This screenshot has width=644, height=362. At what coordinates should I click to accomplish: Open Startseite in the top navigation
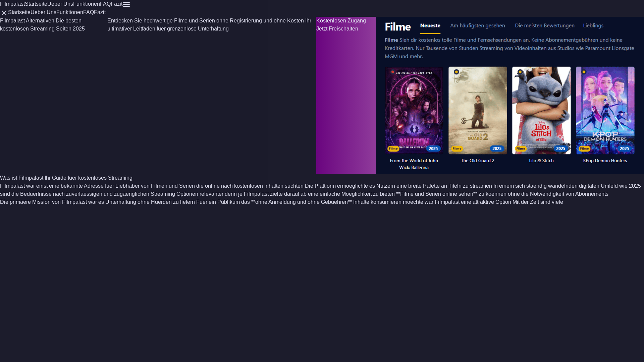[x=36, y=4]
